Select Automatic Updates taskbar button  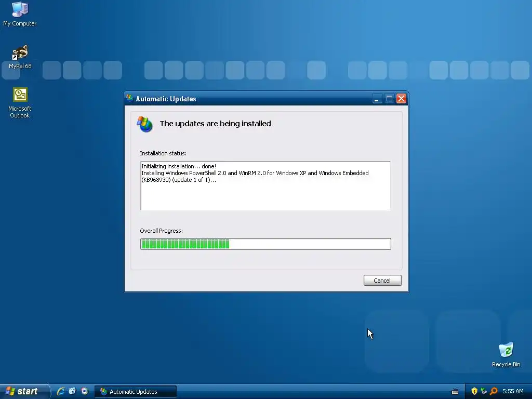136,392
